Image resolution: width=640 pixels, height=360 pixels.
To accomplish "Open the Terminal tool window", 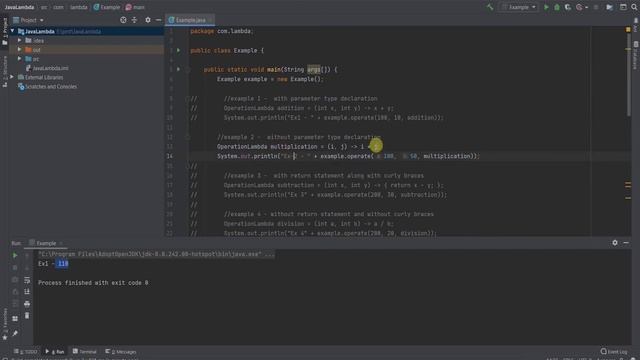I will click(84, 351).
